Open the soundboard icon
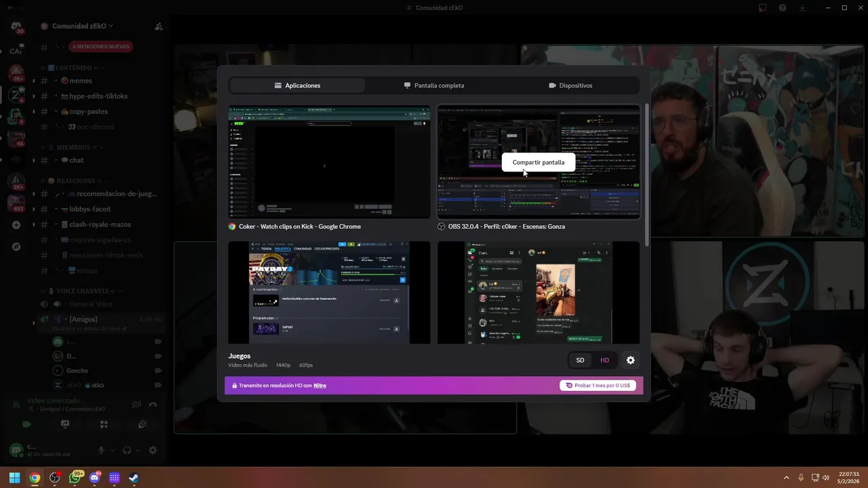This screenshot has width=868, height=488. (142, 424)
